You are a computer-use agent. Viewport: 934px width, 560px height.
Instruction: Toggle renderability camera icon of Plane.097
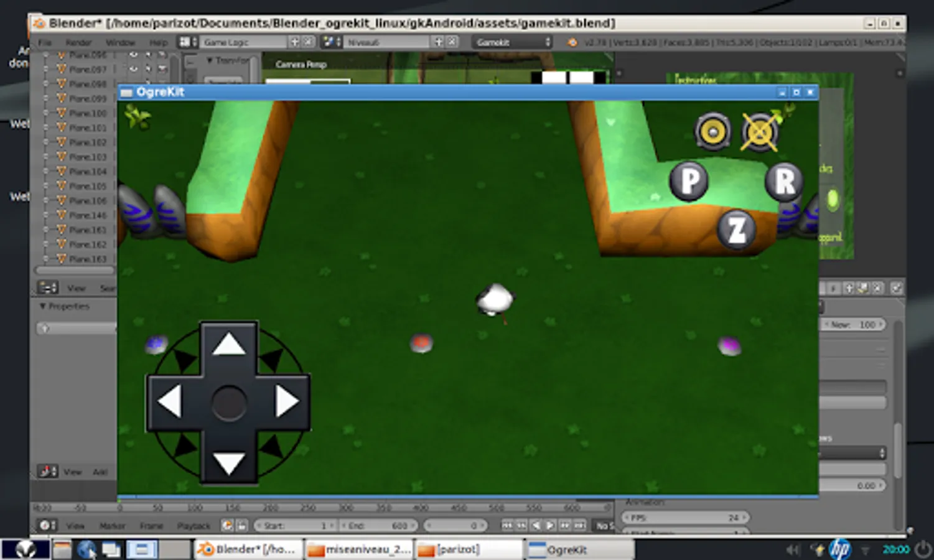162,69
